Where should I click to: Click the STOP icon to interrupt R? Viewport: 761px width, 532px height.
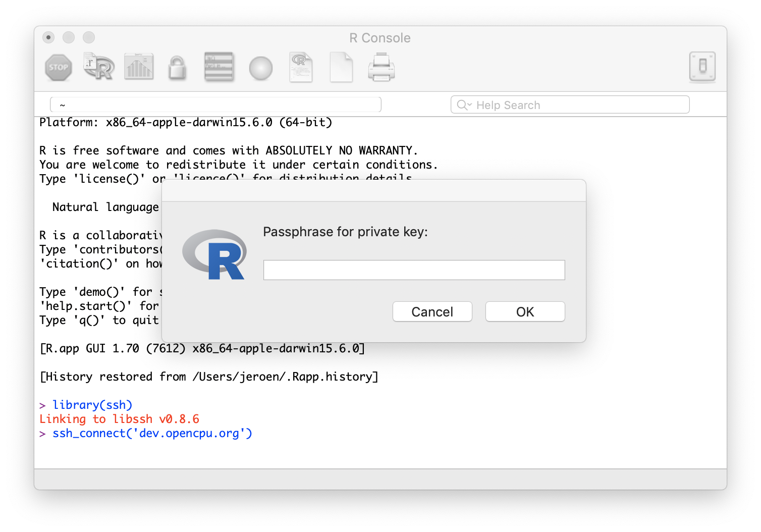[59, 68]
